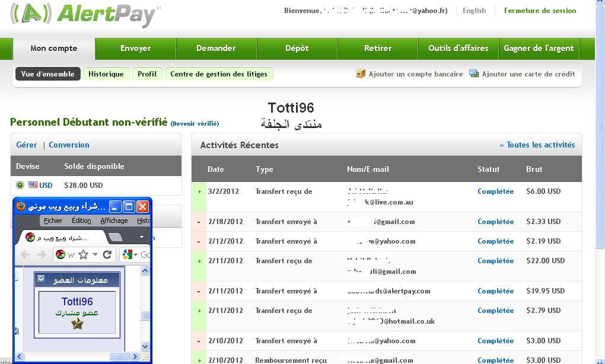Open the Affichage menu in Firefox
Viewport: 605px width, 364px height.
pyautogui.click(x=114, y=221)
